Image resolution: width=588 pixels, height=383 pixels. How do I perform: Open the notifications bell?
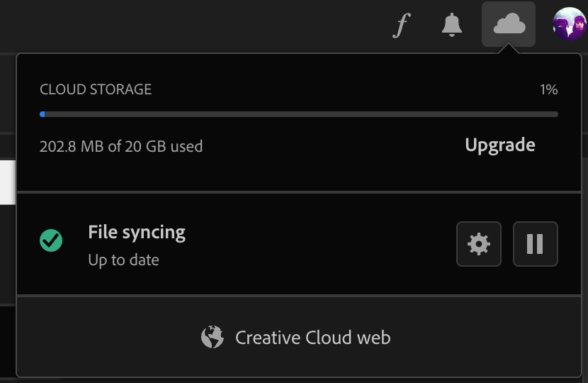point(451,25)
